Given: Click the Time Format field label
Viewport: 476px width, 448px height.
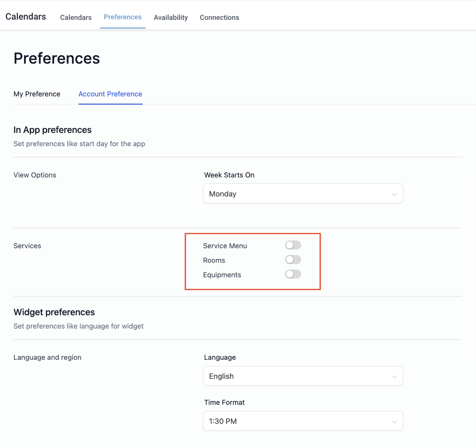Looking at the screenshot, I should click(224, 402).
